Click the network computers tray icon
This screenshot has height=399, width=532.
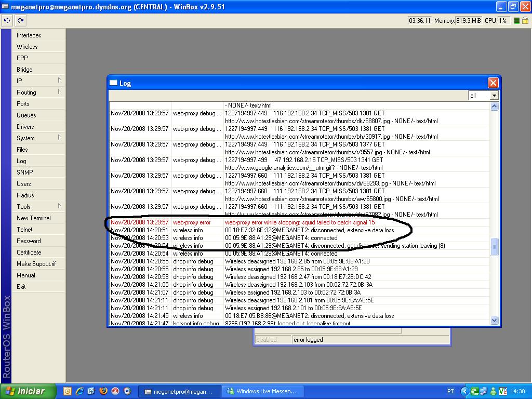(x=484, y=391)
